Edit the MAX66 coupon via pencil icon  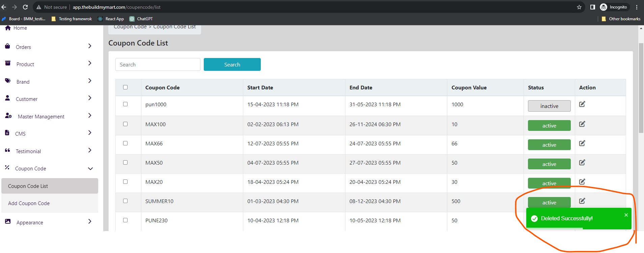(582, 143)
